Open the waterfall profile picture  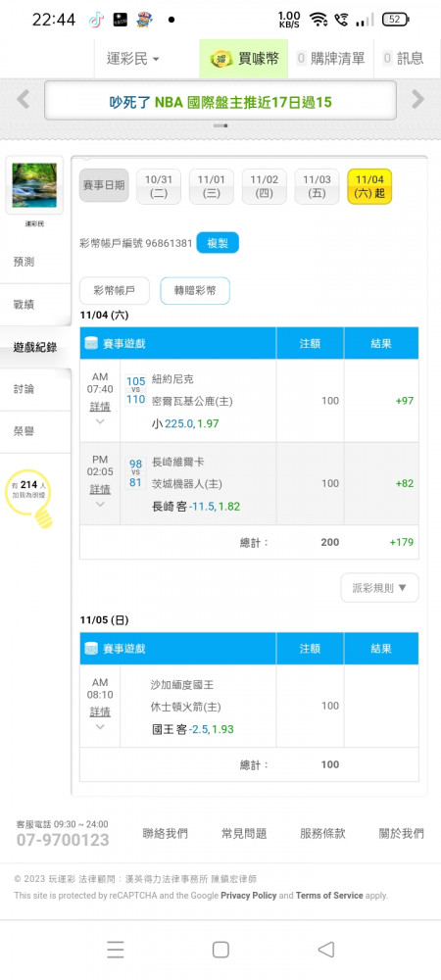click(x=34, y=185)
